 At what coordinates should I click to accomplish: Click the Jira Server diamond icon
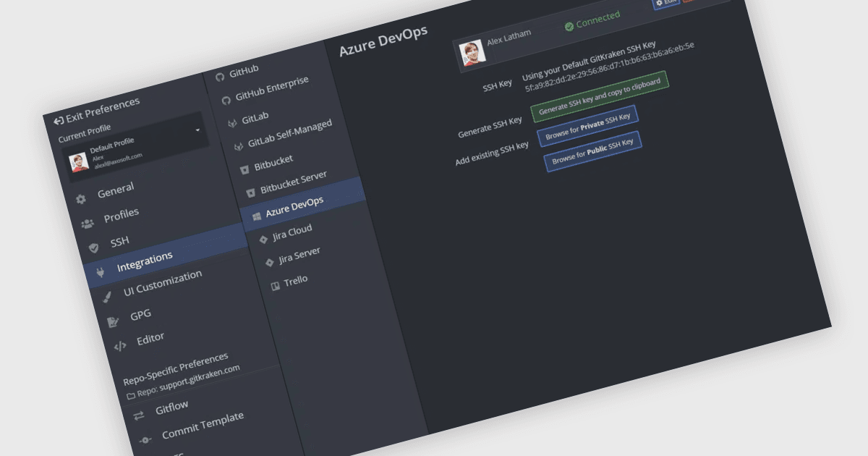[269, 263]
